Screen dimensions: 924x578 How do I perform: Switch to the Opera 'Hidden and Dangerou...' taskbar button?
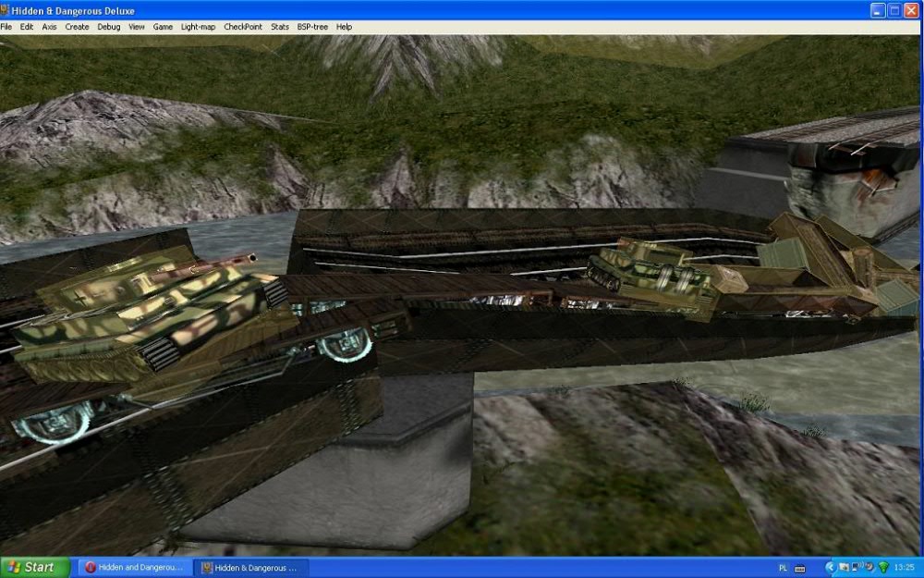pos(136,568)
